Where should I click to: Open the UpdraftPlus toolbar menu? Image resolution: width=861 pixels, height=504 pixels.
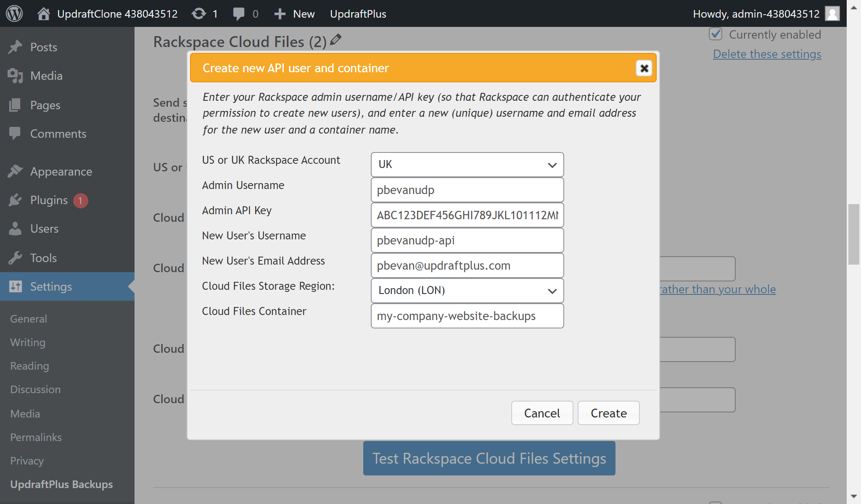click(358, 13)
